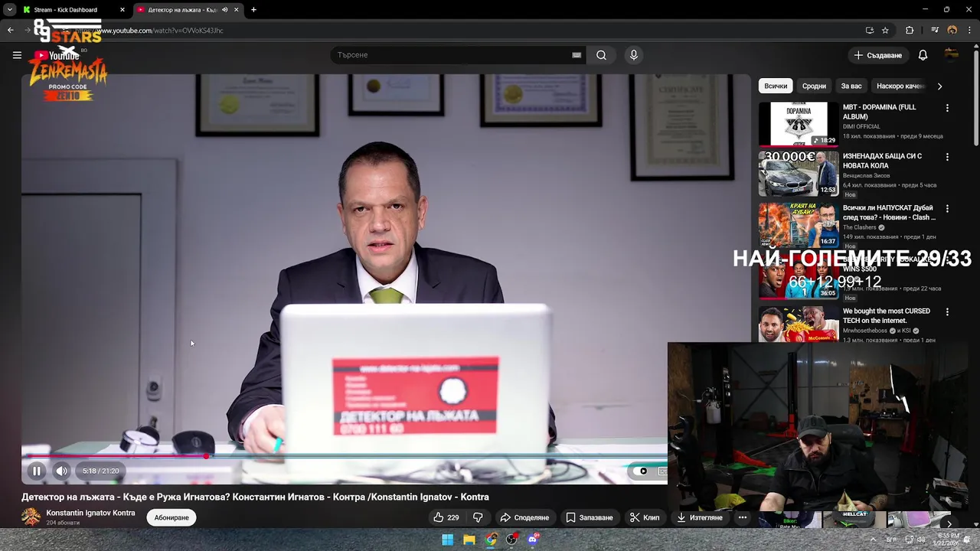The width and height of the screenshot is (980, 551).
Task: Install the app via the address bar icon
Action: click(x=869, y=31)
